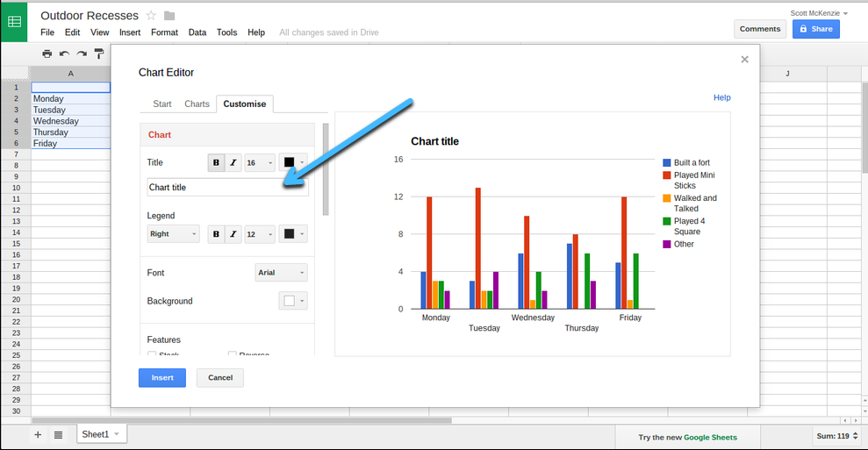Viewport: 868px width, 450px height.
Task: Open the move-to-folder icon beside title
Action: [169, 16]
